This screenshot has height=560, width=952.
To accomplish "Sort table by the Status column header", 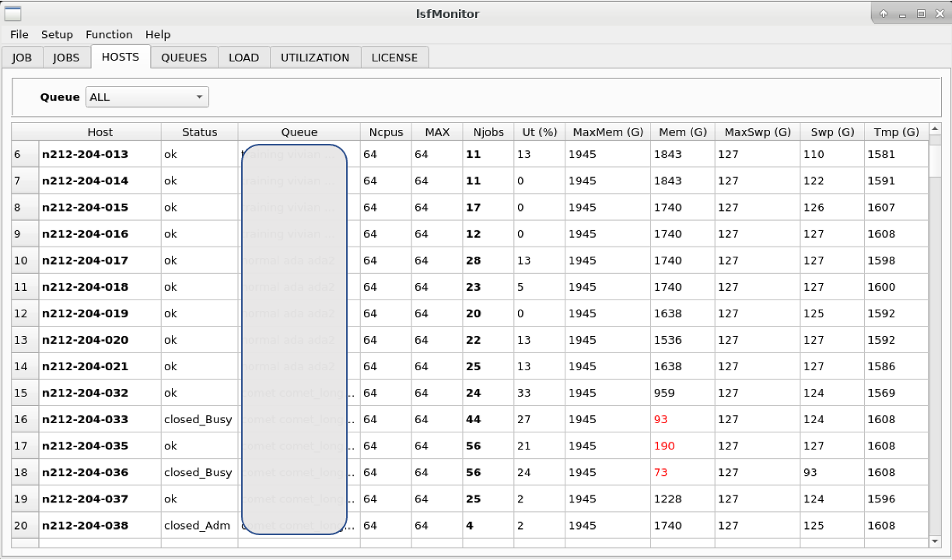I will pyautogui.click(x=199, y=131).
